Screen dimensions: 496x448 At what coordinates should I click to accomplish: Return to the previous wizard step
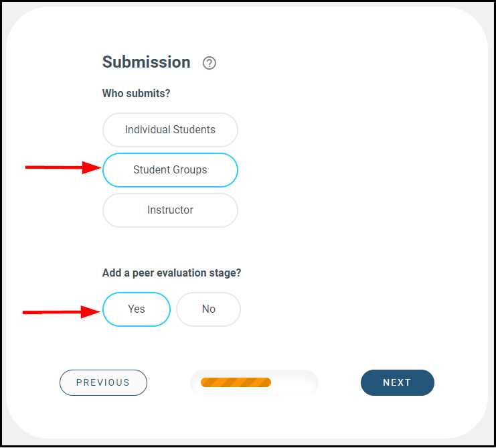point(103,382)
